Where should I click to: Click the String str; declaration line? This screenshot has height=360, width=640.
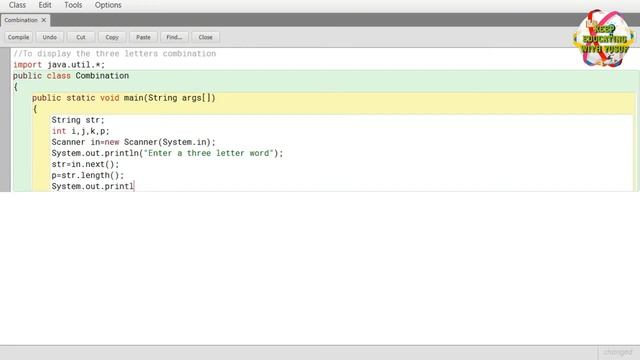coord(78,120)
